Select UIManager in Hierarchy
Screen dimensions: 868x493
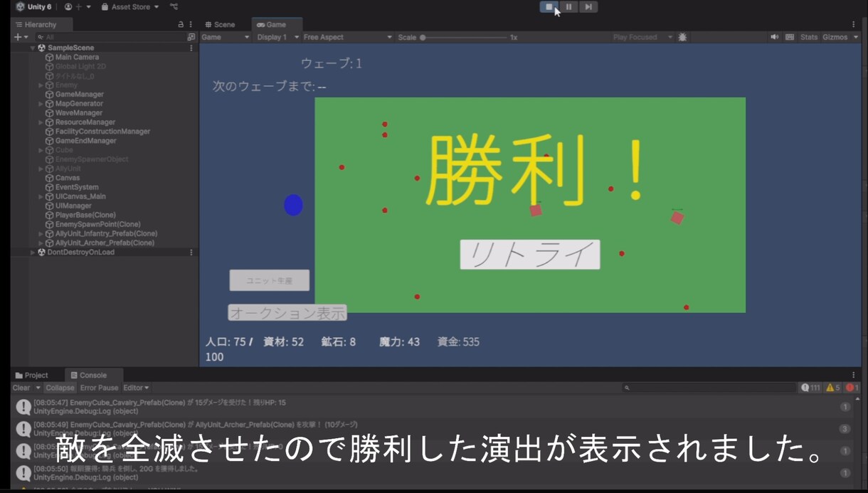pyautogui.click(x=73, y=206)
